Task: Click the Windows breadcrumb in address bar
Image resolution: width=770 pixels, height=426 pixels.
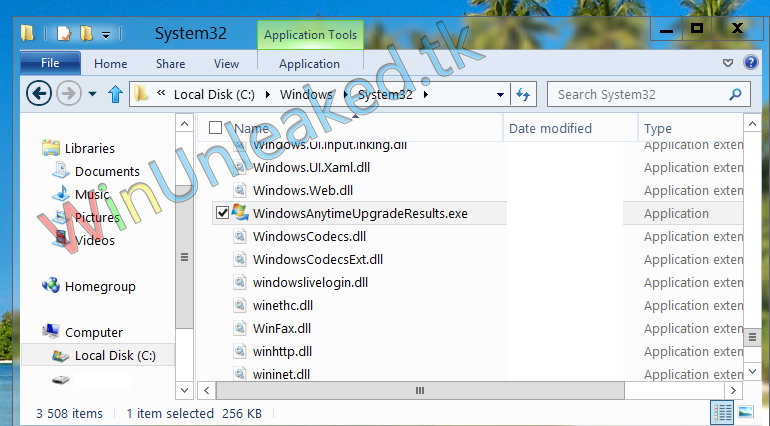Action: [x=306, y=94]
